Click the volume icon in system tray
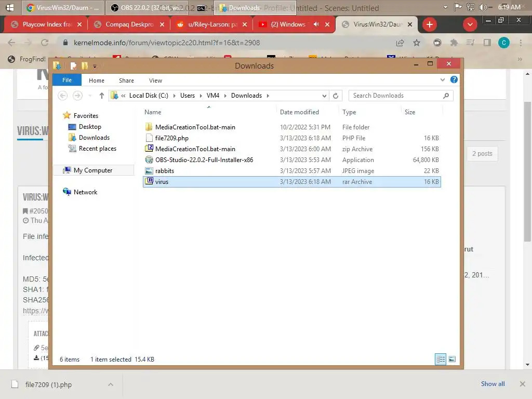This screenshot has width=532, height=399. pos(483,7)
